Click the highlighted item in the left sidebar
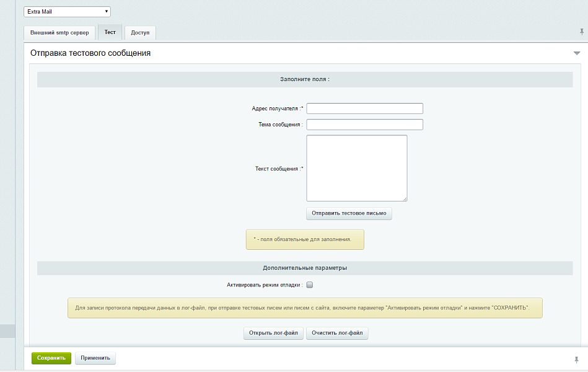The width and height of the screenshot is (588, 372). pyautogui.click(x=7, y=331)
